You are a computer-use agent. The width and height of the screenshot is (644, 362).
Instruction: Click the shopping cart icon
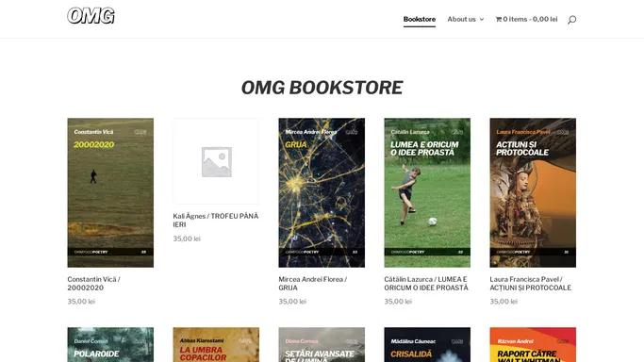(499, 19)
